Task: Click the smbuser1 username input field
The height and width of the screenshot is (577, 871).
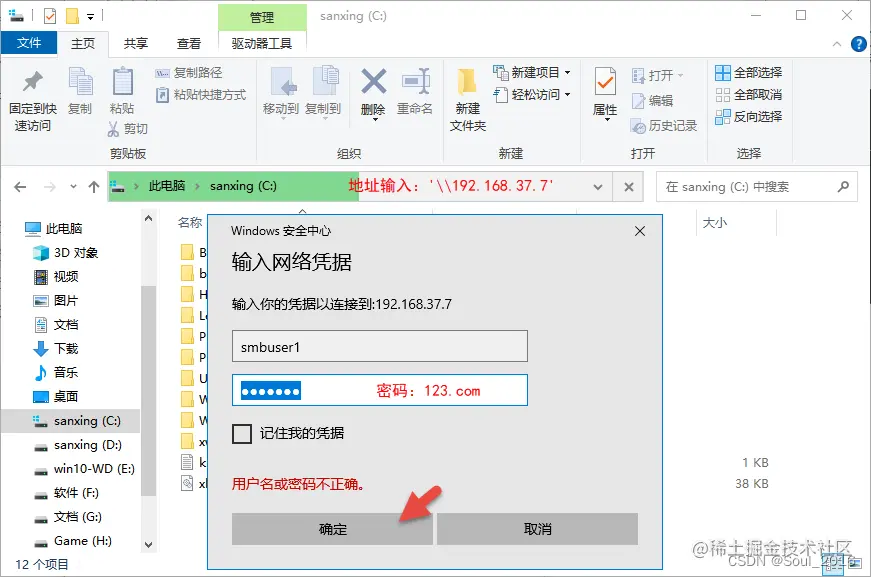Action: pos(379,346)
